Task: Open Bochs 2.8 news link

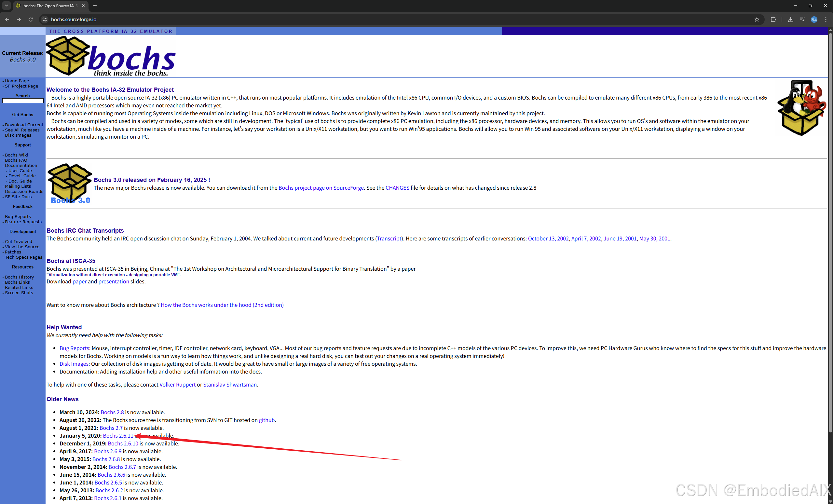Action: [112, 412]
